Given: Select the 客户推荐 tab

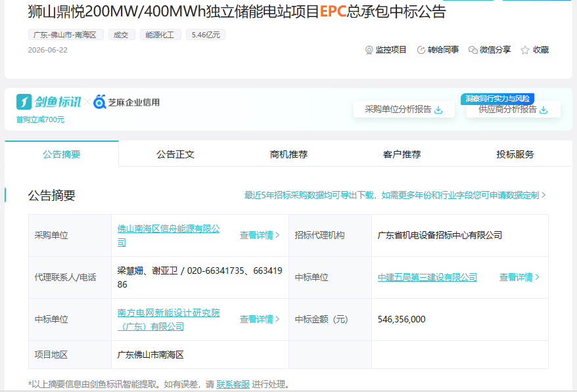Looking at the screenshot, I should point(402,154).
